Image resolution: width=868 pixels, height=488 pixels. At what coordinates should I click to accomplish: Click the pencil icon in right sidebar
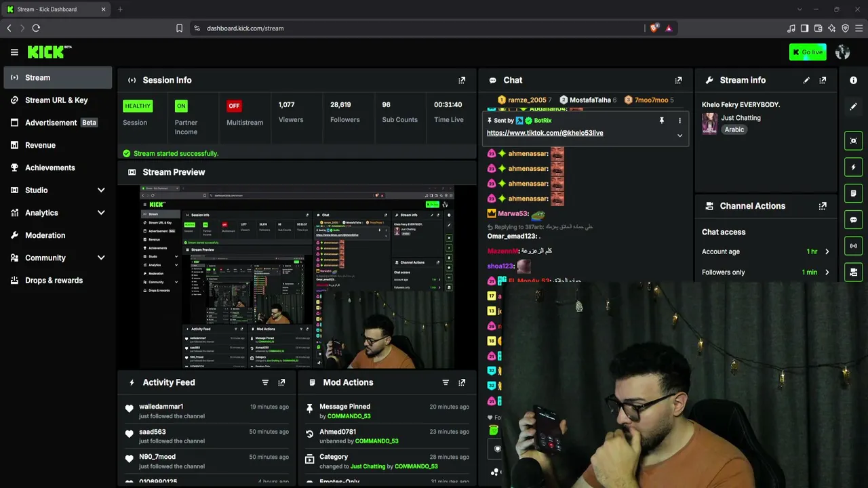click(853, 106)
